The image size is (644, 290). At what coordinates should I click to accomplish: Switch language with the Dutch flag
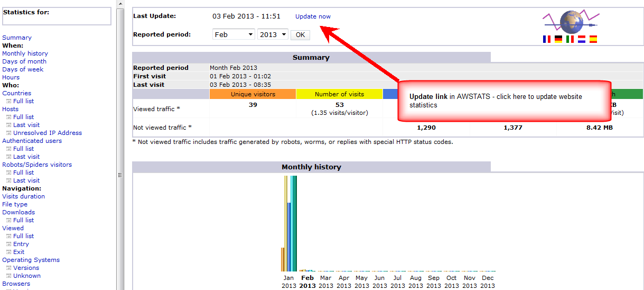[x=582, y=39]
